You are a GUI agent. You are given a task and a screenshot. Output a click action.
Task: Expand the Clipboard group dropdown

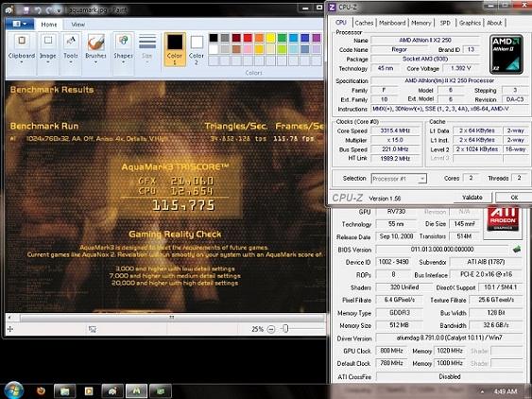22,62
